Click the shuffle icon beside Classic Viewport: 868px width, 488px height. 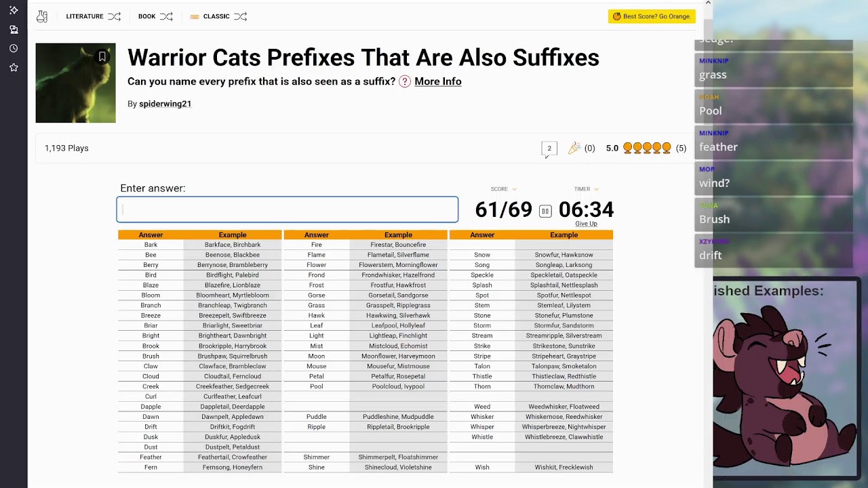click(240, 16)
